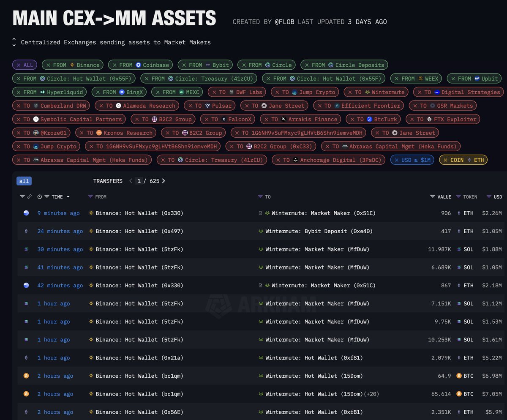Toggle the ALL filter chip
The width and height of the screenshot is (507, 420).
25,65
